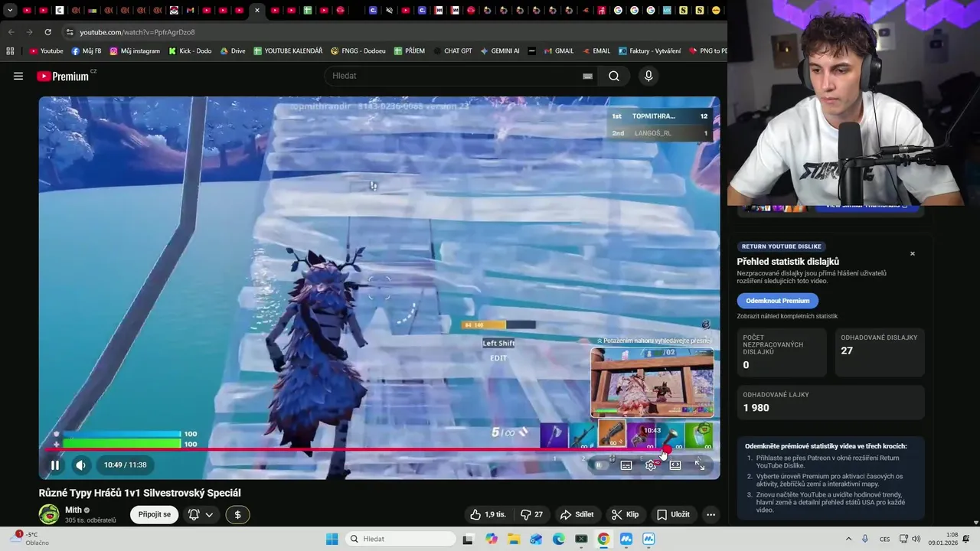The image size is (980, 551).
Task: Go forward with the browser forward arrow
Action: coord(29,32)
